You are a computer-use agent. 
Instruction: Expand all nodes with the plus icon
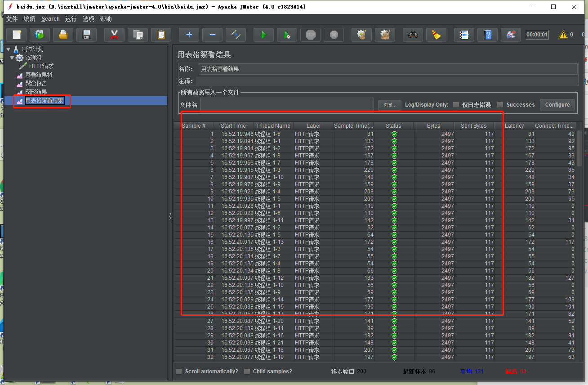[x=189, y=35]
